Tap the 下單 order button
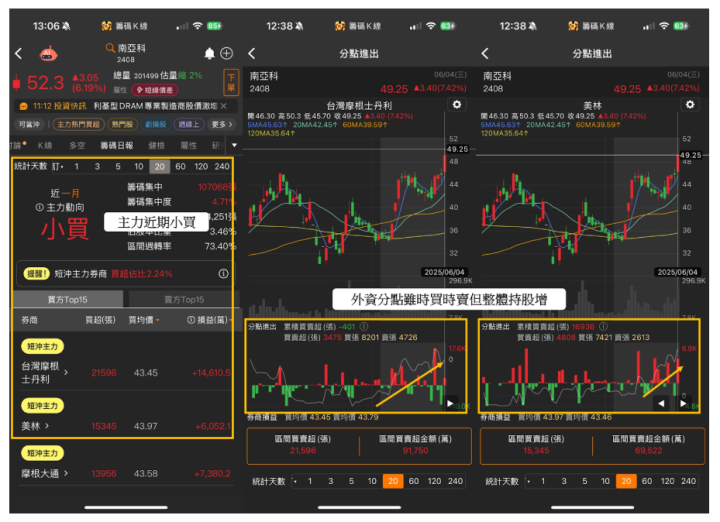This screenshot has width=720, height=522. pyautogui.click(x=231, y=83)
